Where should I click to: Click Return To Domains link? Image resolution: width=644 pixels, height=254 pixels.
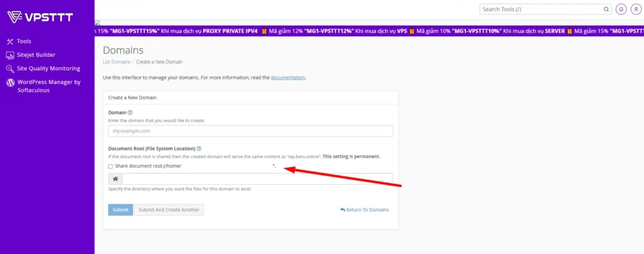tap(364, 210)
